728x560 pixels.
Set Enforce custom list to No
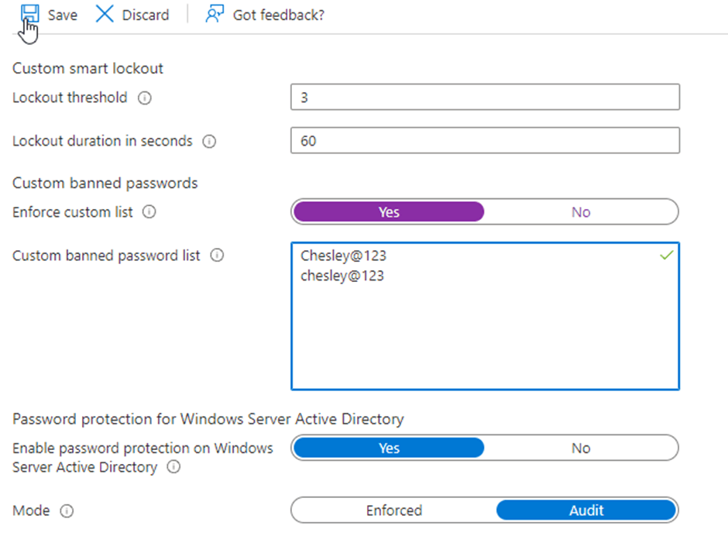[580, 212]
